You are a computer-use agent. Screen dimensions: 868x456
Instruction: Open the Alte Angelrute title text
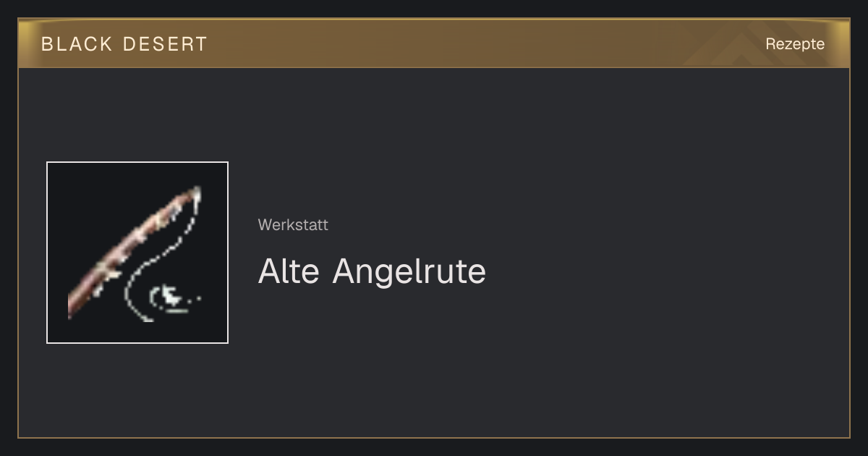click(372, 271)
